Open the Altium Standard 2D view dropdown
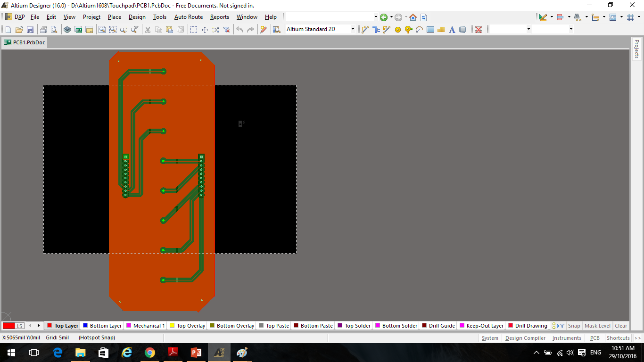 [x=352, y=29]
